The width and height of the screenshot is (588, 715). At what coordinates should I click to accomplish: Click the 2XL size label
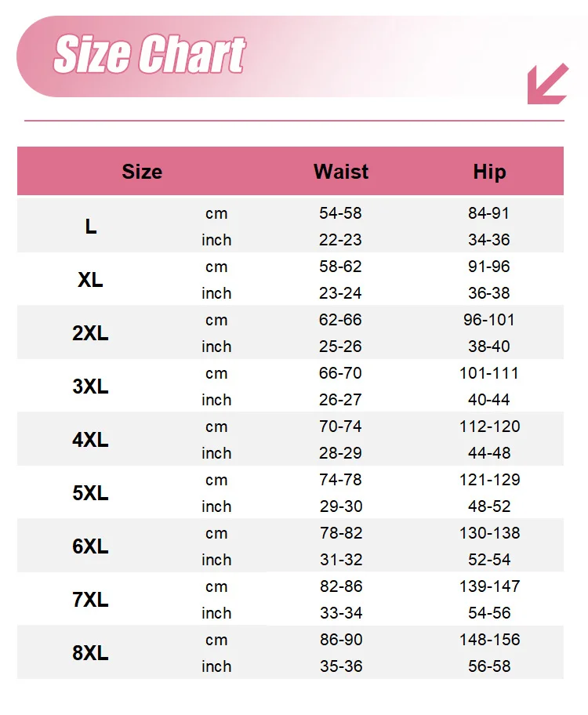point(91,333)
